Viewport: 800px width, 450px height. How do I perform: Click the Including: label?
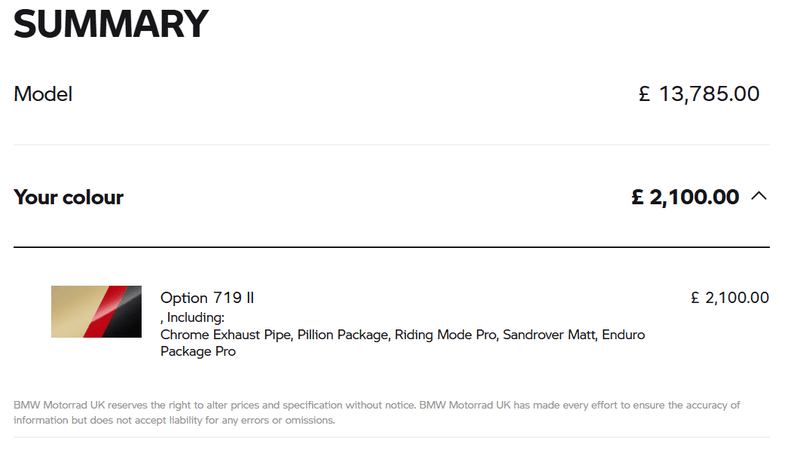click(194, 317)
